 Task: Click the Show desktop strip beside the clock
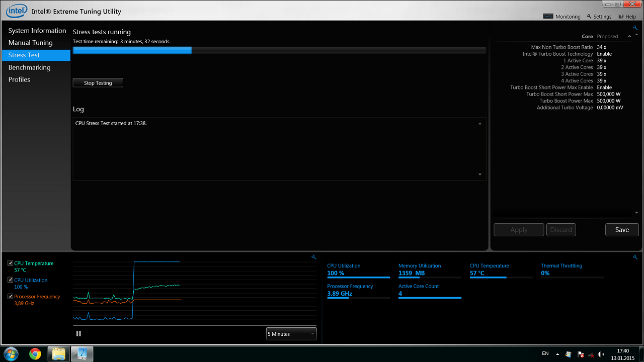[x=640, y=353]
